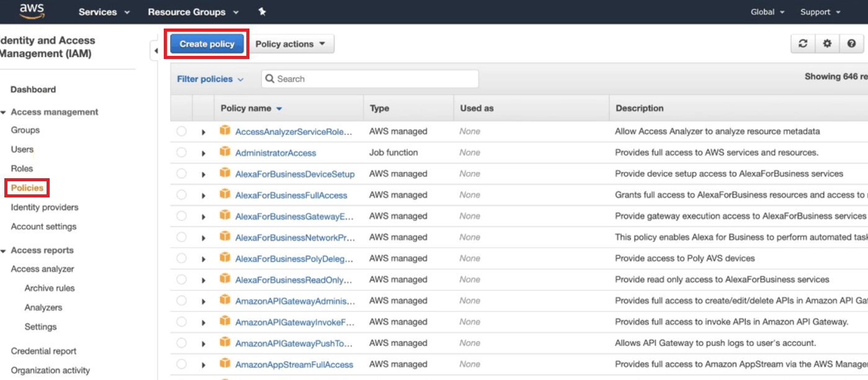Open the Global region menu
Image resolution: width=868 pixels, height=380 pixels.
(767, 12)
